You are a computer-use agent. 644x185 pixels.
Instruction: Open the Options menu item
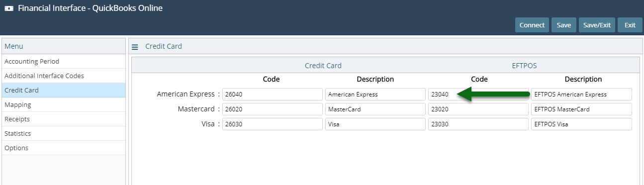click(x=64, y=148)
